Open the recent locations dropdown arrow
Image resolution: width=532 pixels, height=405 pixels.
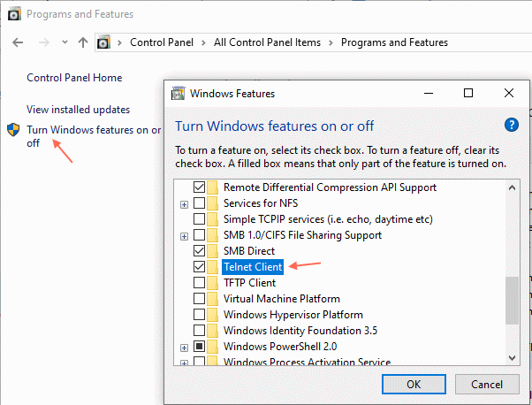65,42
